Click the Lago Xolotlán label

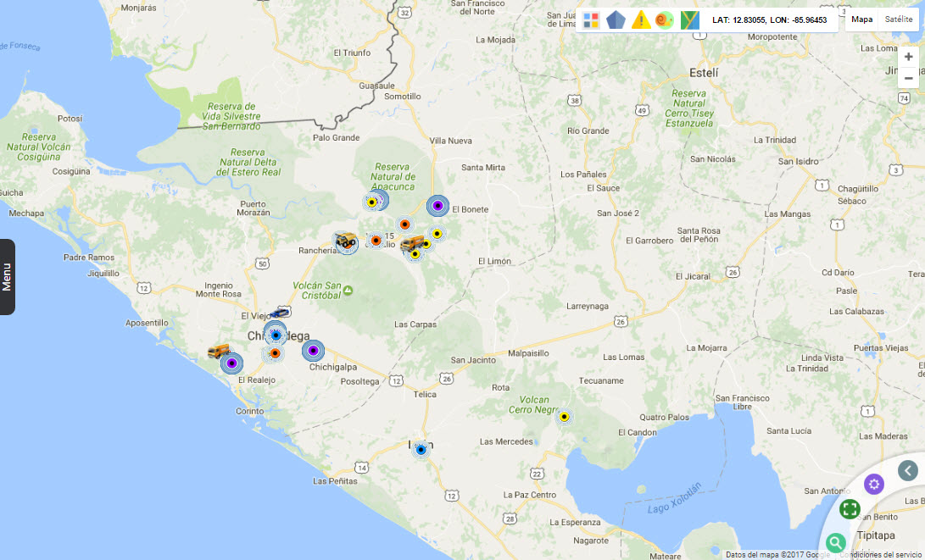tap(675, 499)
